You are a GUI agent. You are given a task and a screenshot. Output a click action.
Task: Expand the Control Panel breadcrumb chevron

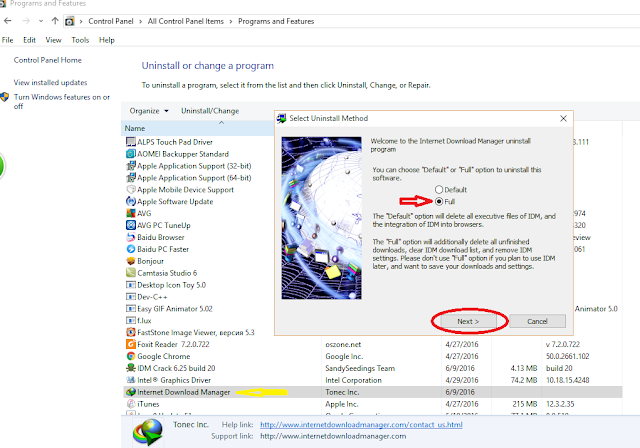[x=140, y=21]
